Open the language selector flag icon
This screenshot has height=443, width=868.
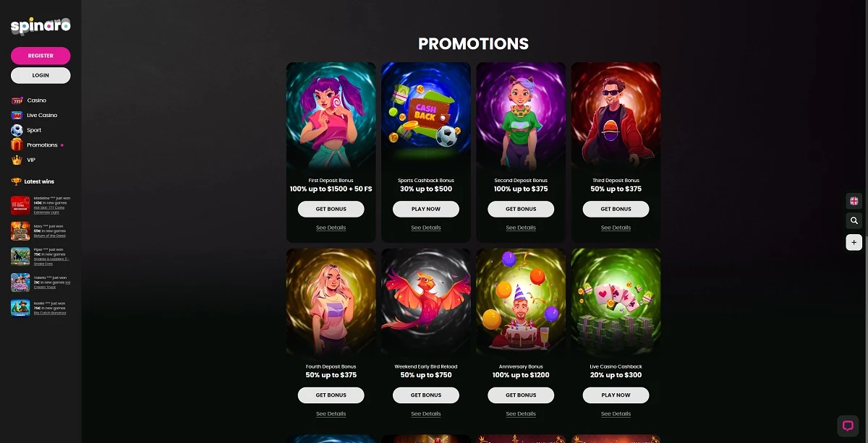854,201
